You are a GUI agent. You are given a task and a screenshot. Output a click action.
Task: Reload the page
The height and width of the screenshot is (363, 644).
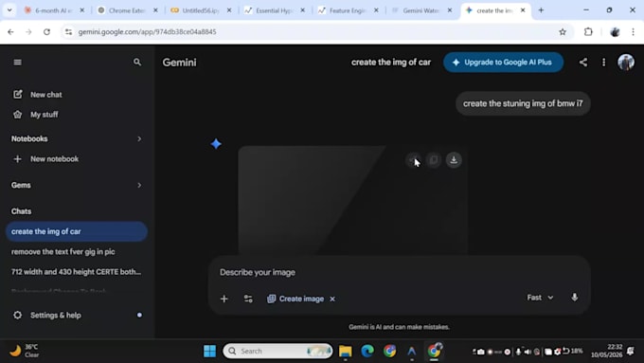[x=46, y=31]
